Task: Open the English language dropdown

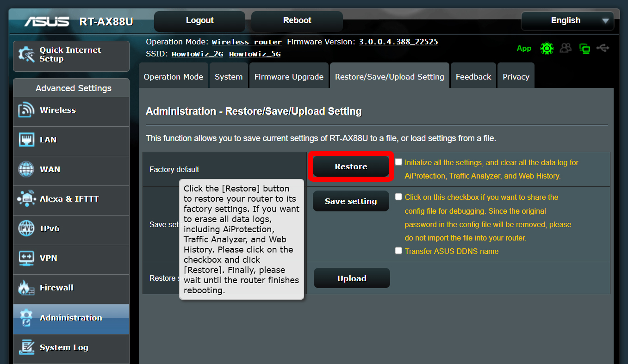Action: click(x=567, y=20)
